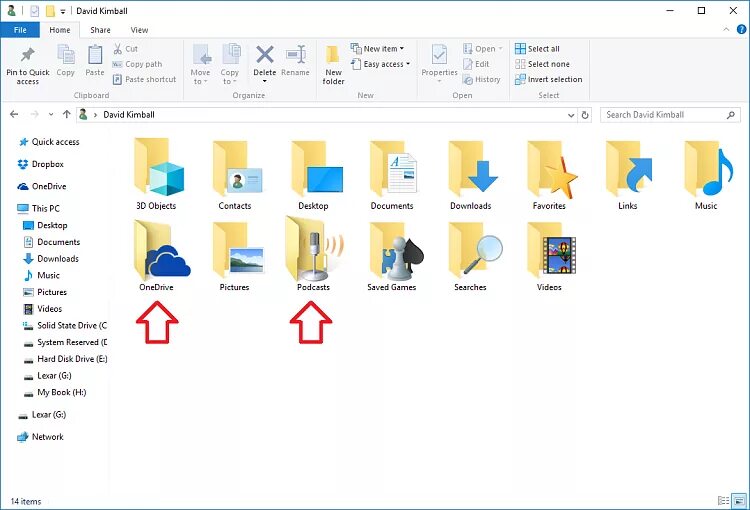750x510 pixels.
Task: Open the Properties dropdown
Action: coord(440,81)
